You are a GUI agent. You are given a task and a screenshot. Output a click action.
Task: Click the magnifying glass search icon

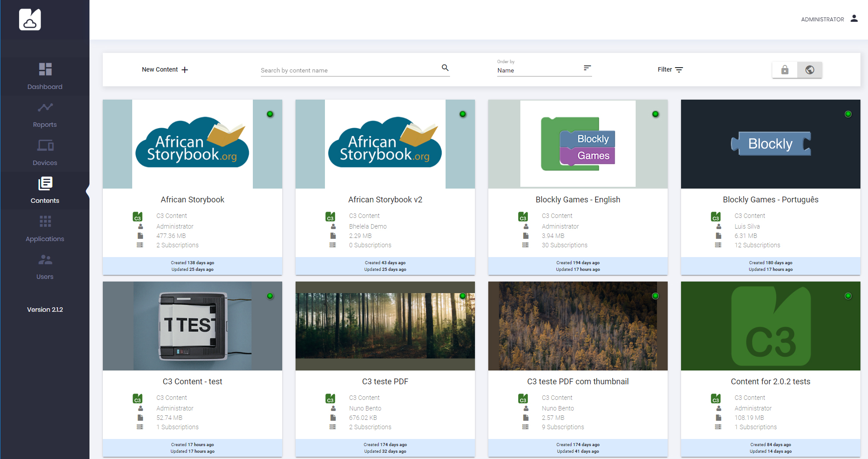pos(445,68)
